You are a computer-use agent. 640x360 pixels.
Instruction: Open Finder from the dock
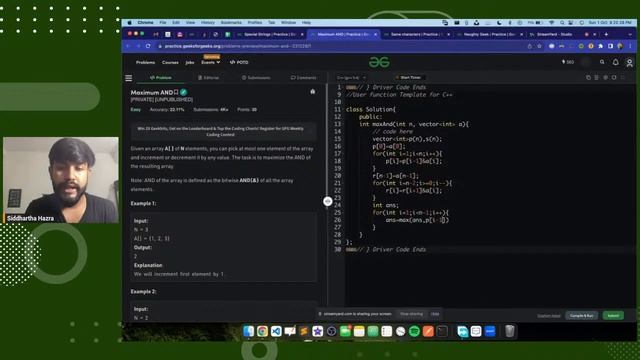pyautogui.click(x=249, y=331)
